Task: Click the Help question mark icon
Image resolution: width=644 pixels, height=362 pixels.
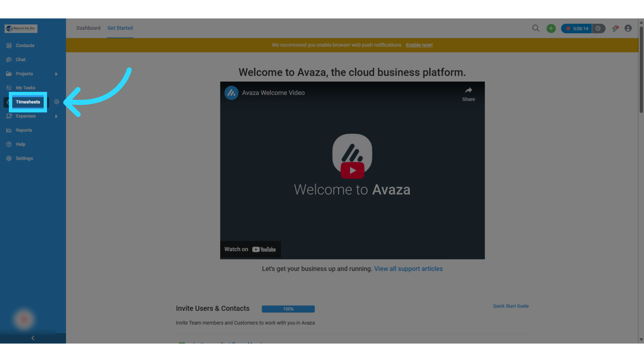Action: coord(9,144)
